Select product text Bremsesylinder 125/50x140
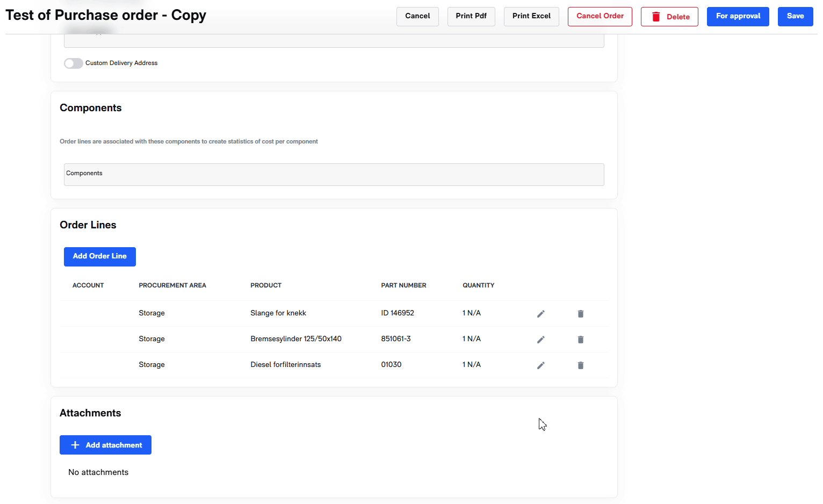 pyautogui.click(x=296, y=339)
